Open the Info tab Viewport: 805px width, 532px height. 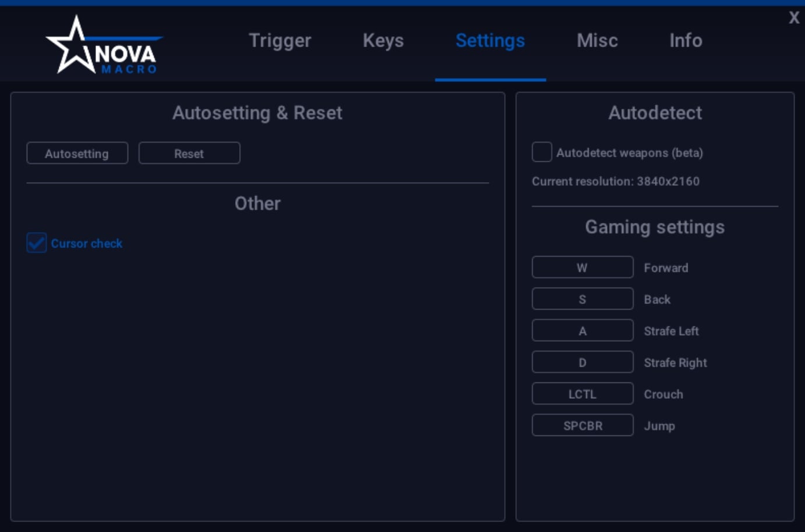point(686,41)
